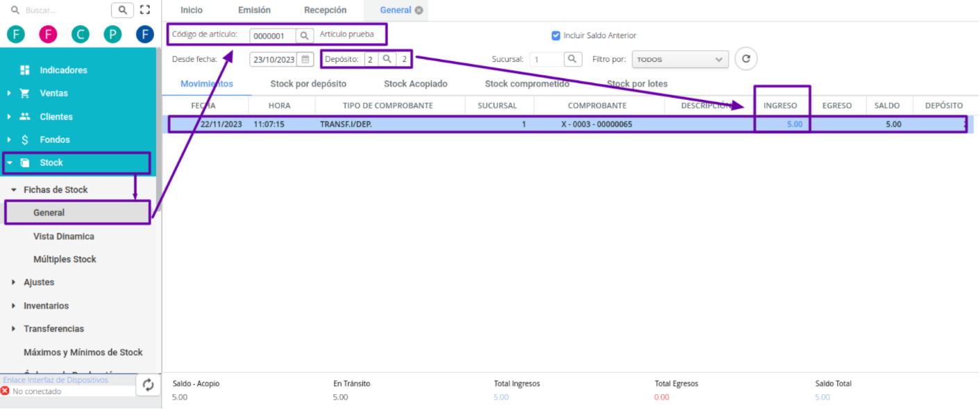Expand the Ventas menu arrow
The image size is (980, 410).
(x=9, y=93)
